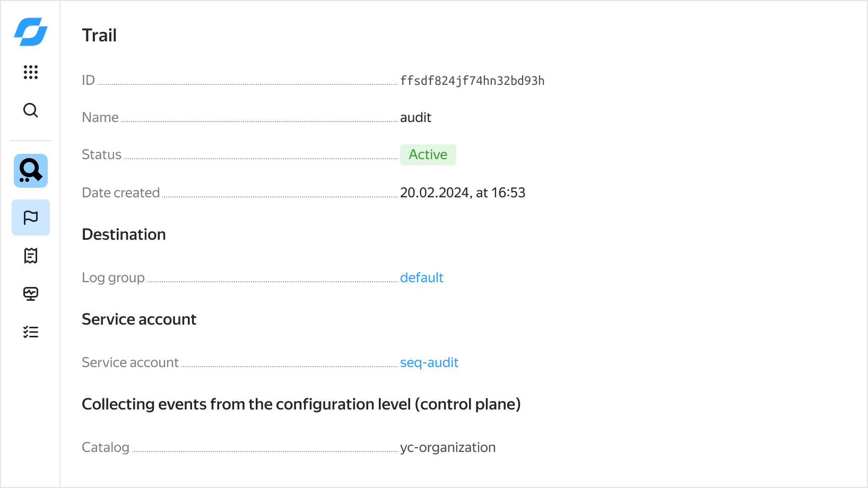Image resolution: width=868 pixels, height=488 pixels.
Task: Open the seq-audit service account link
Action: [x=429, y=362]
